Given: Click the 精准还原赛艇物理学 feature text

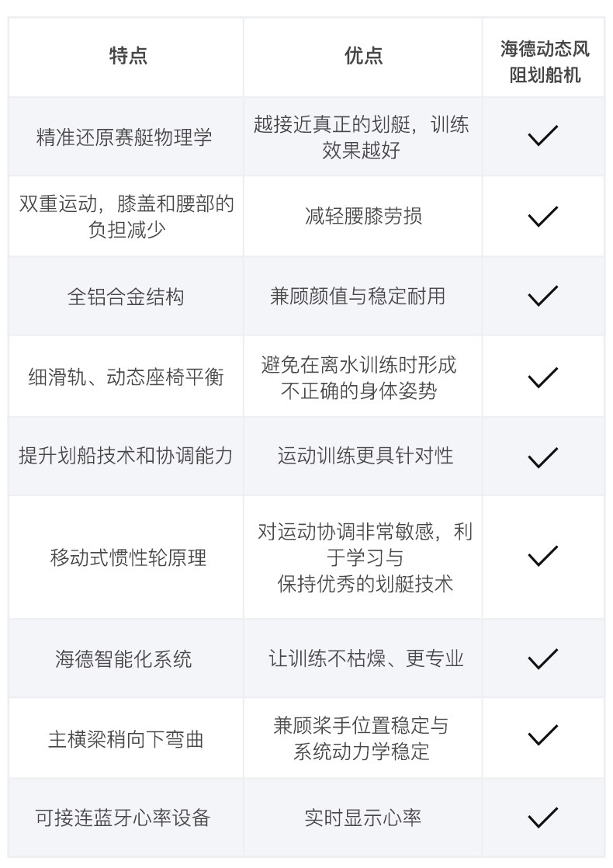Looking at the screenshot, I should [124, 137].
